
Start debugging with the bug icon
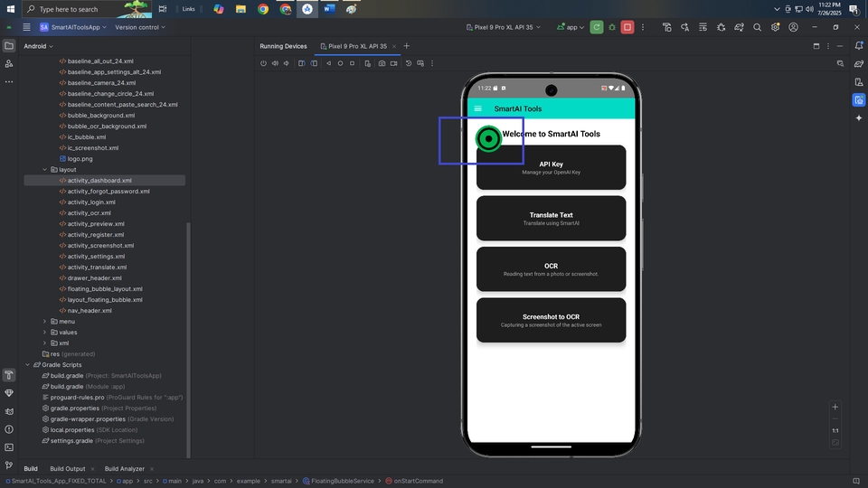point(612,27)
